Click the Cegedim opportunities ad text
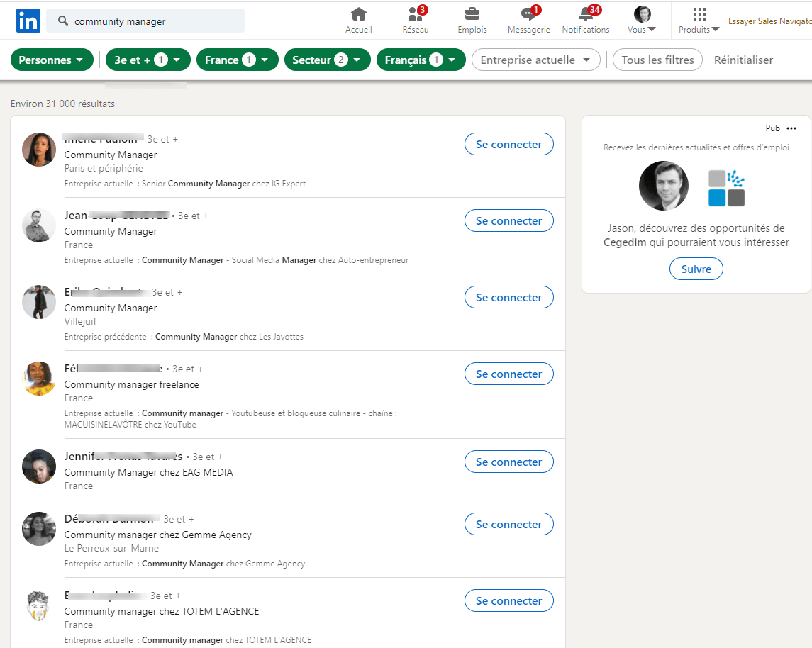Viewport: 812px width, 648px height. (x=696, y=235)
